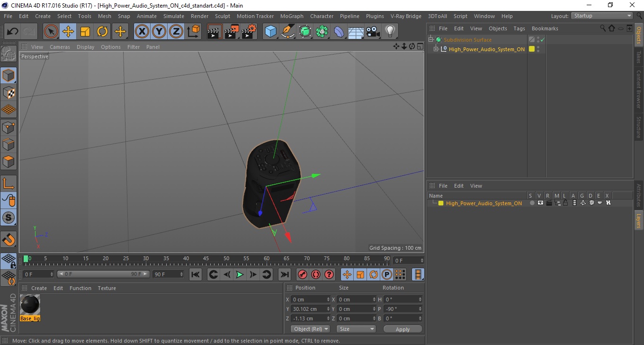Open the Content Browser side tab
The height and width of the screenshot is (345, 644).
click(639, 89)
